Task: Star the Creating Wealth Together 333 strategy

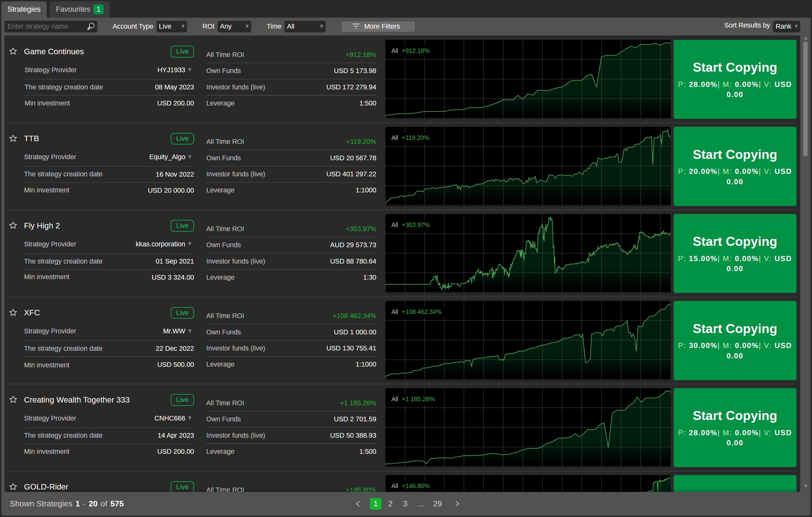Action: coord(13,399)
